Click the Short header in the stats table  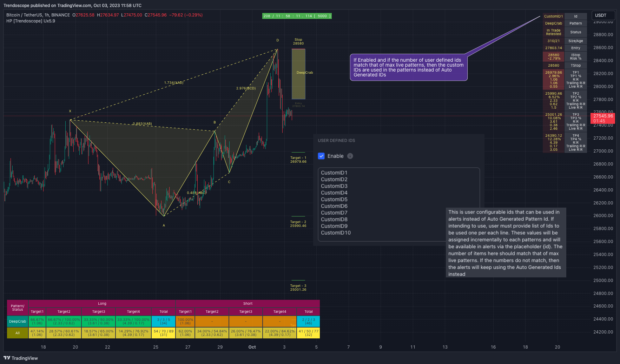point(248,304)
